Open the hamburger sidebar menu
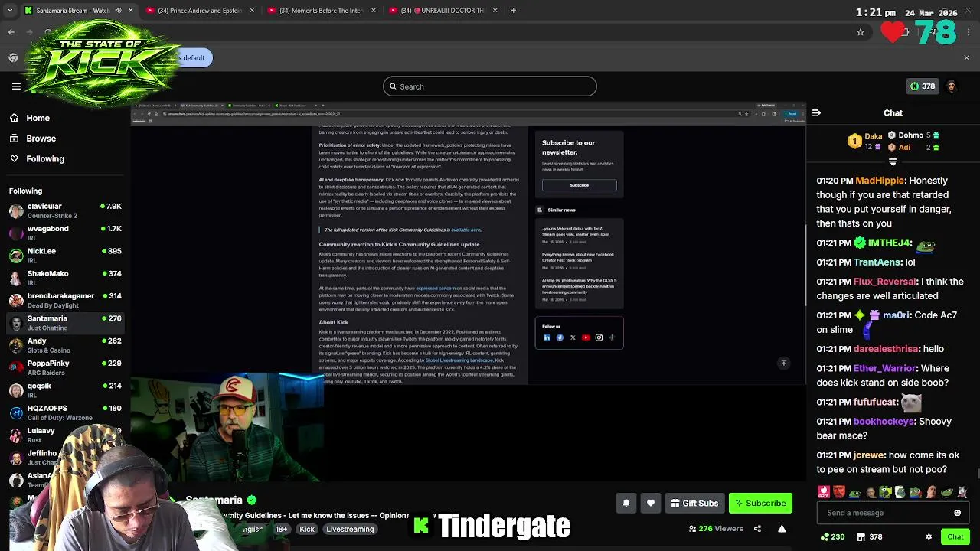Screen dimensions: 980x551 [x=16, y=86]
